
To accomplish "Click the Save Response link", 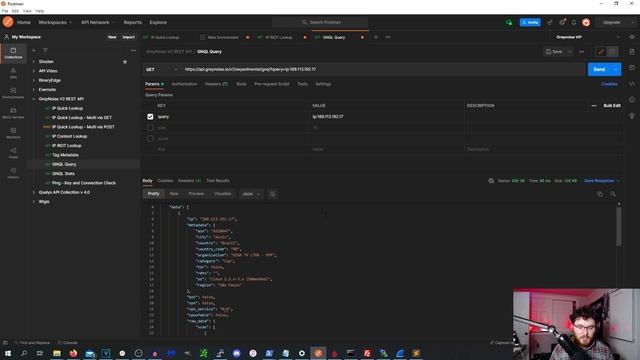I will [599, 181].
